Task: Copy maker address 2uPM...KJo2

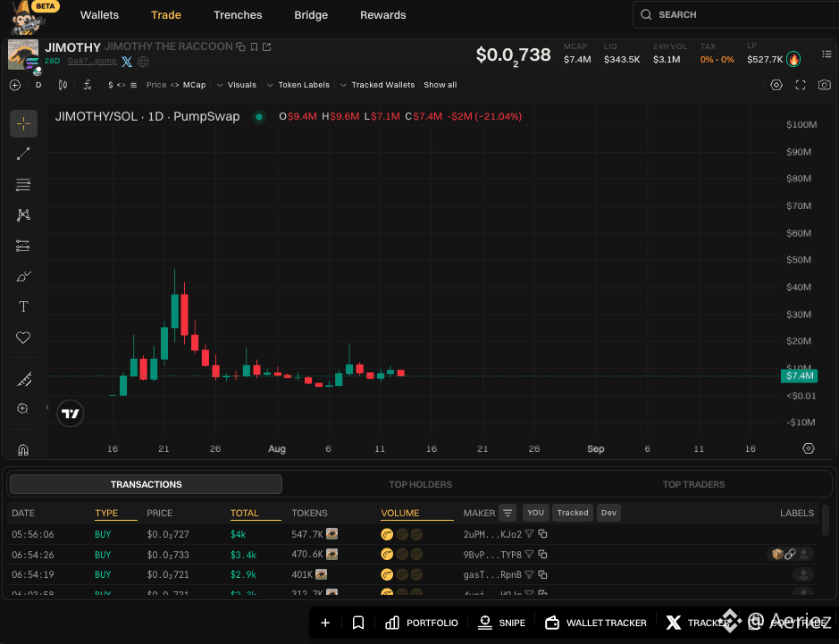Action: 542,534
